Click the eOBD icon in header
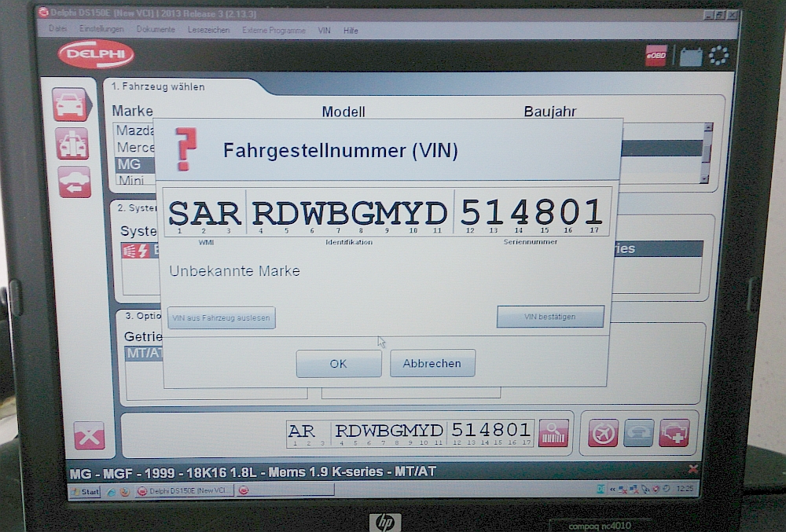The width and height of the screenshot is (786, 532). tap(656, 56)
